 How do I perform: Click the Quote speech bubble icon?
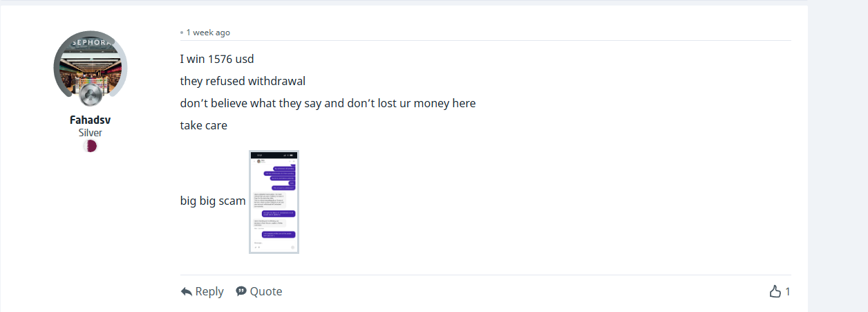(x=241, y=291)
